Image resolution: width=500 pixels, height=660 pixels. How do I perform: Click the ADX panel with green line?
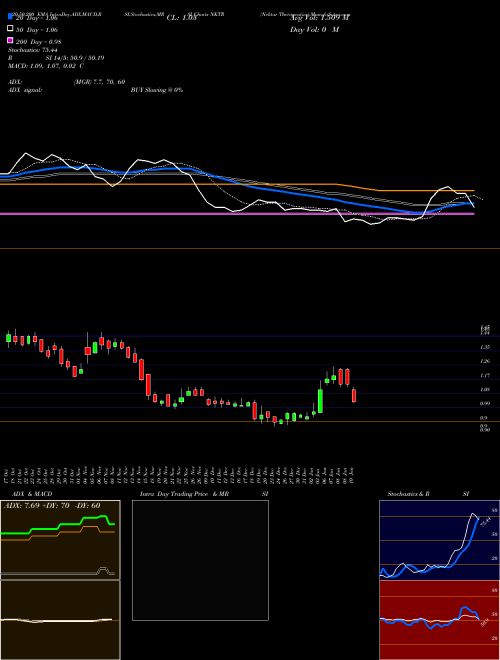(60, 540)
